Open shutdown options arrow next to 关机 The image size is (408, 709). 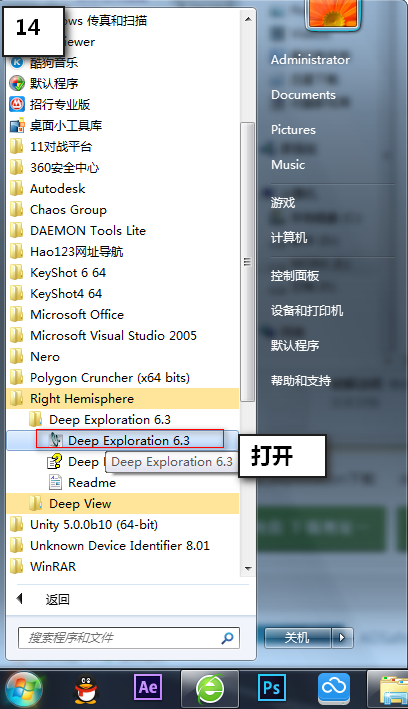(342, 638)
